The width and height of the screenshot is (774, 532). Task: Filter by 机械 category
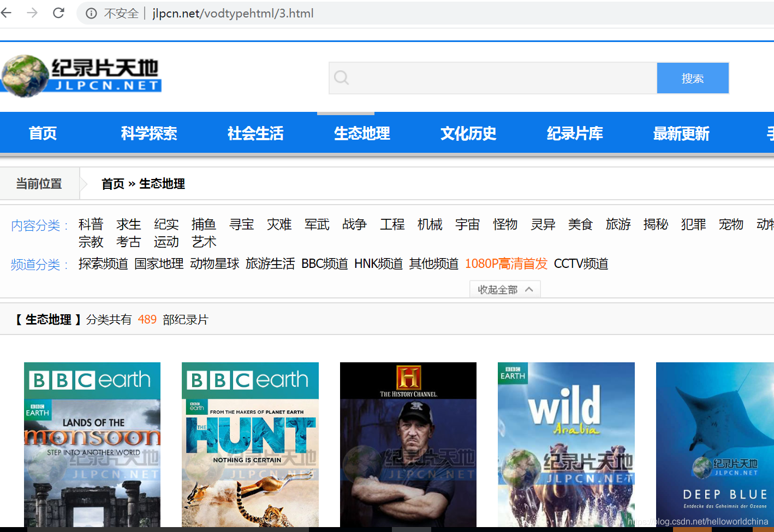pyautogui.click(x=430, y=224)
